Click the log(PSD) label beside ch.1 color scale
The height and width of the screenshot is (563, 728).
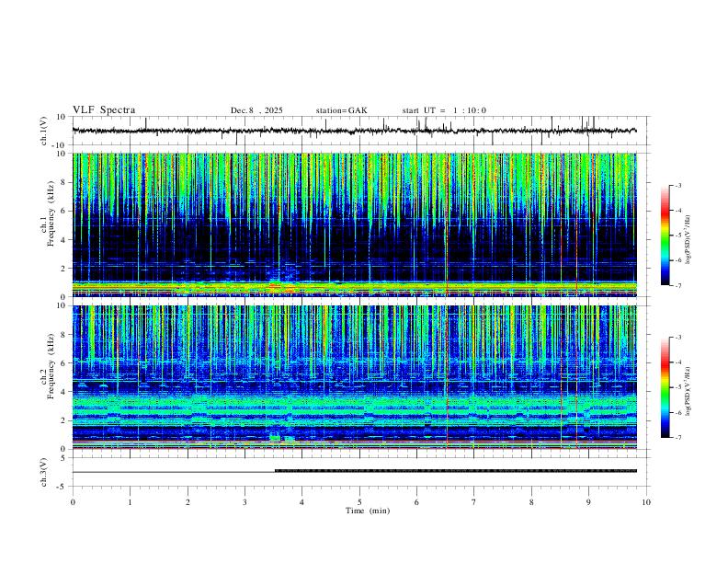pyautogui.click(x=688, y=240)
